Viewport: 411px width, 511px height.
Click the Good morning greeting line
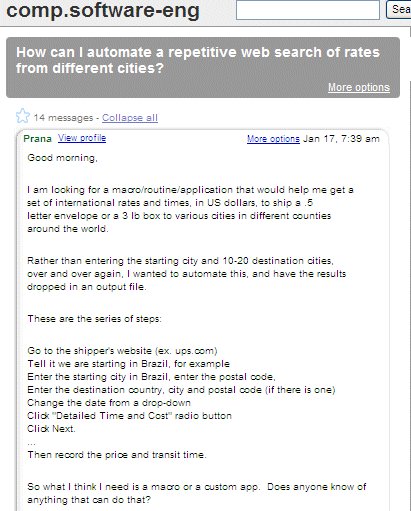pyautogui.click(x=62, y=158)
